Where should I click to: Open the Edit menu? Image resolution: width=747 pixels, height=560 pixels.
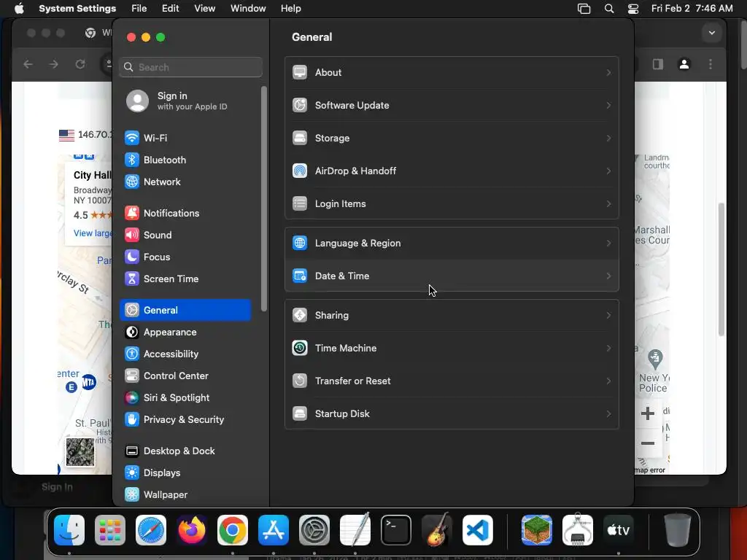tap(170, 9)
